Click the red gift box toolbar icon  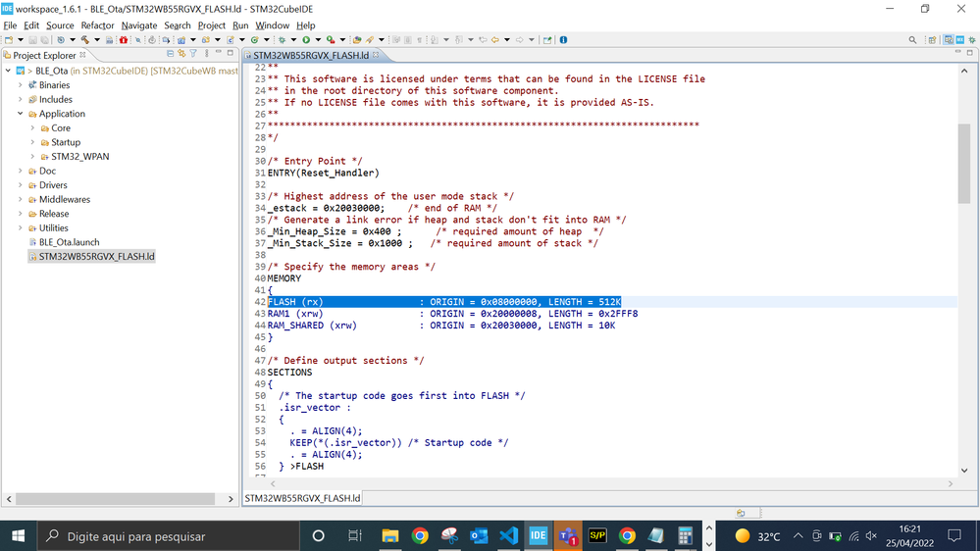[124, 40]
